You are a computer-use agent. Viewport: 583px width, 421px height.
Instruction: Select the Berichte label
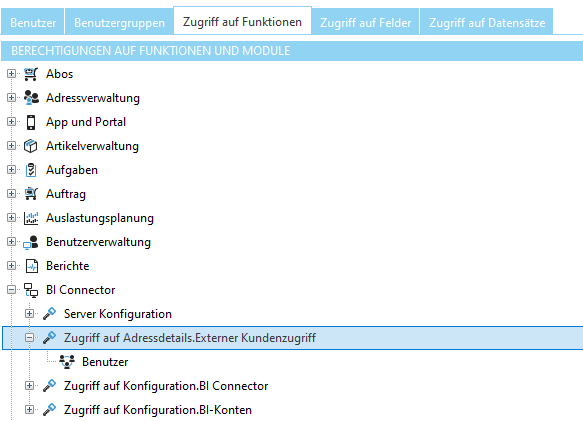pyautogui.click(x=68, y=266)
